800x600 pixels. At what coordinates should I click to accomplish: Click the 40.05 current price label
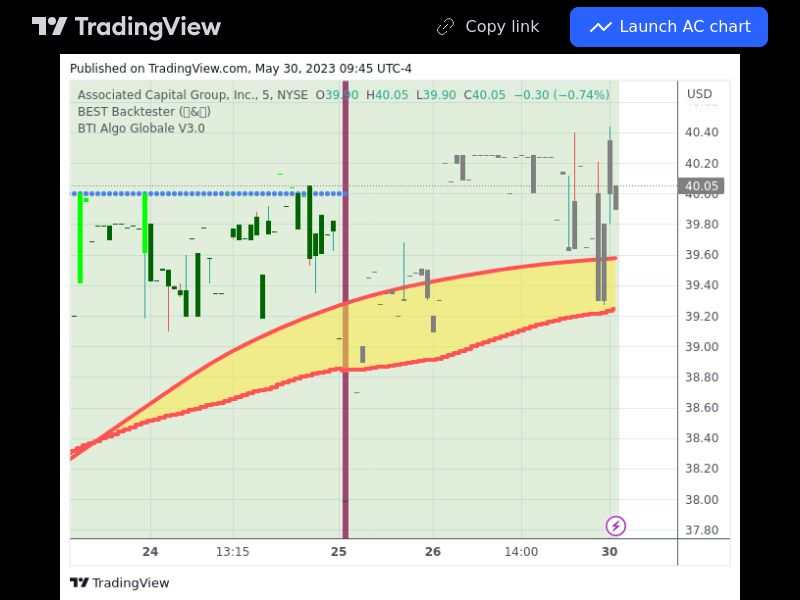coord(701,186)
